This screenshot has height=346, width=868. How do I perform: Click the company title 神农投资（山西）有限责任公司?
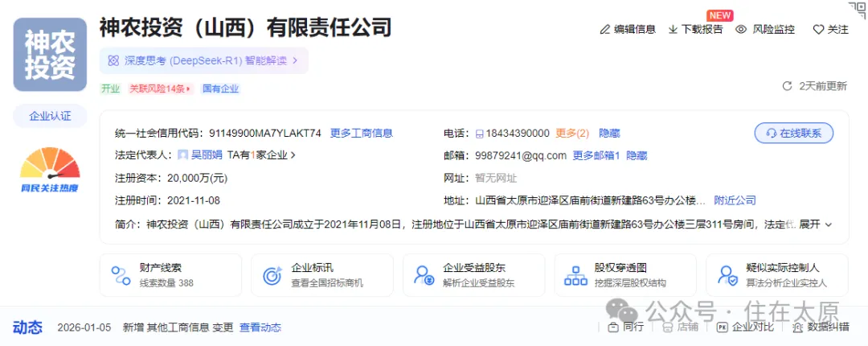point(245,27)
